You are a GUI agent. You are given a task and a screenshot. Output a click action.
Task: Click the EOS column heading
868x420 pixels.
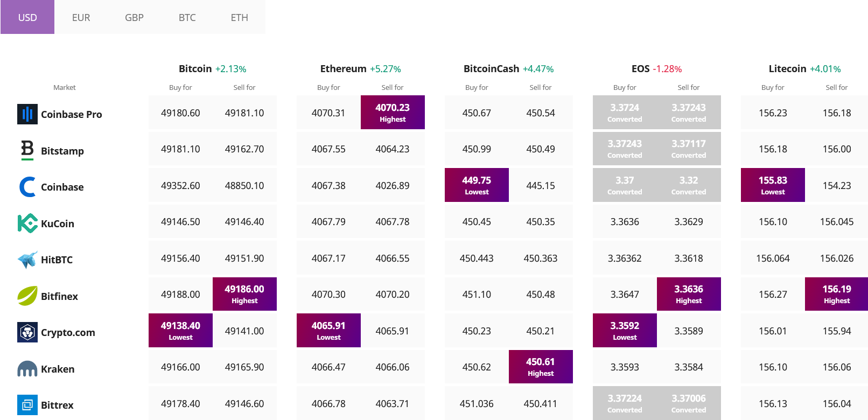point(640,68)
